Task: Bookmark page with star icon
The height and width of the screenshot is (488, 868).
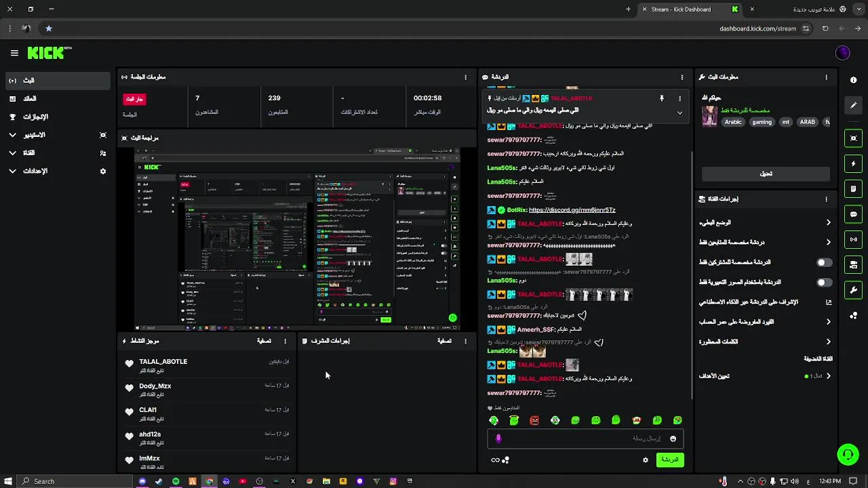Action: (x=49, y=28)
